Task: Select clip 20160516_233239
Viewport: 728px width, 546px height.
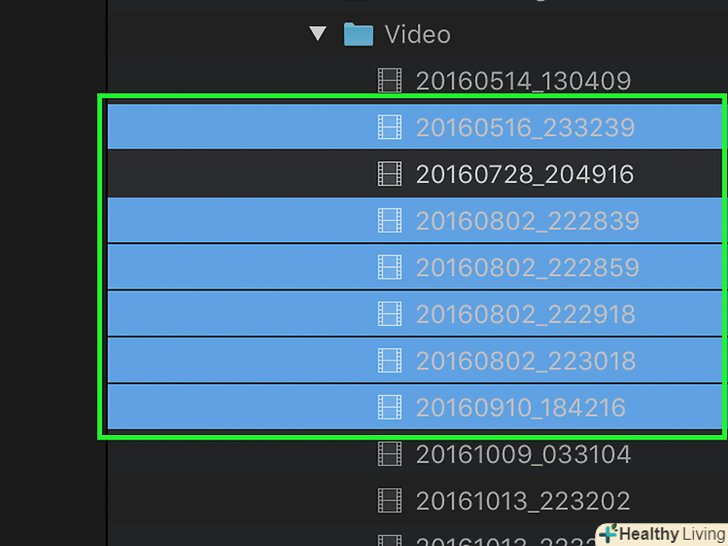Action: (x=525, y=128)
